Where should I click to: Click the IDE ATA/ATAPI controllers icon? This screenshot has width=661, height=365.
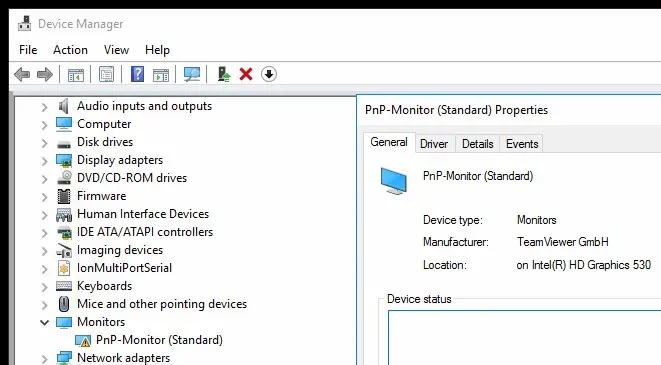pos(64,232)
